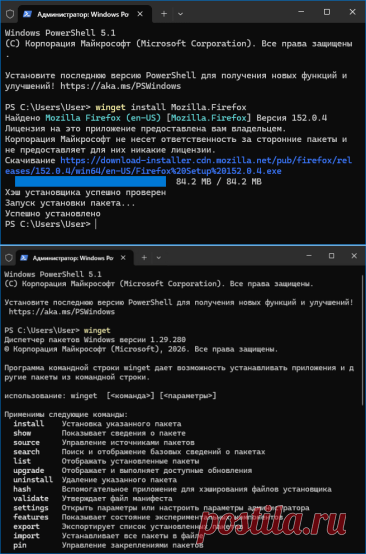The image size is (366, 554).
Task: Minimize the lower terminal window
Action: [309, 256]
